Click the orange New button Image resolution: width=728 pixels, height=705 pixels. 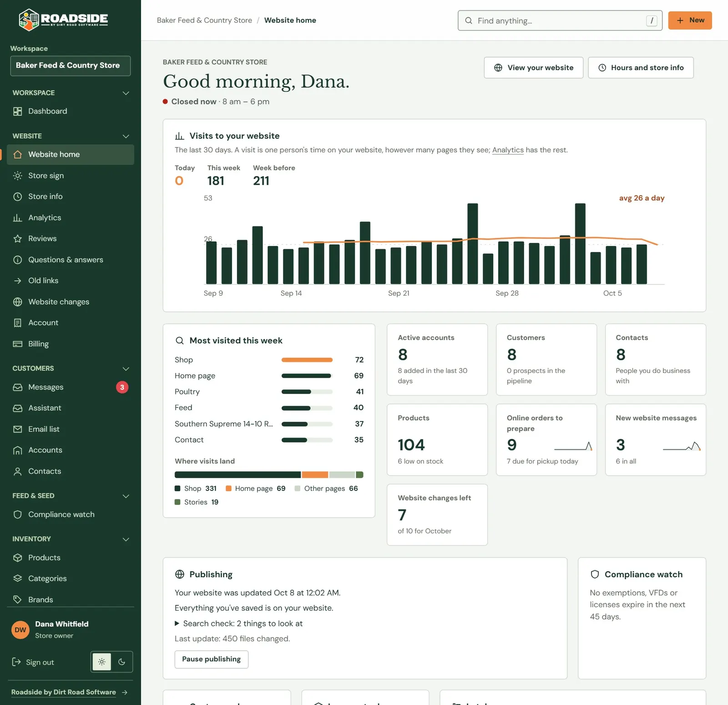pos(690,20)
